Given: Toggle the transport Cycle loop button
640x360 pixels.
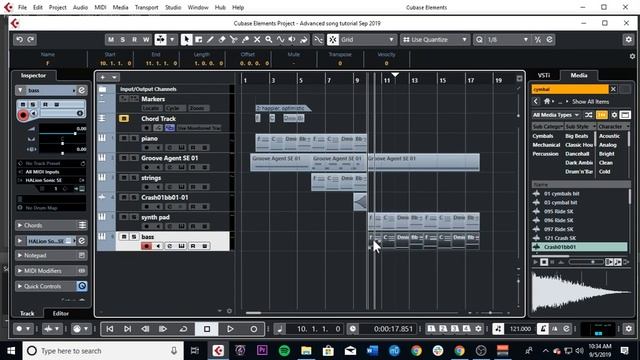Looking at the screenshot, I should (183, 329).
